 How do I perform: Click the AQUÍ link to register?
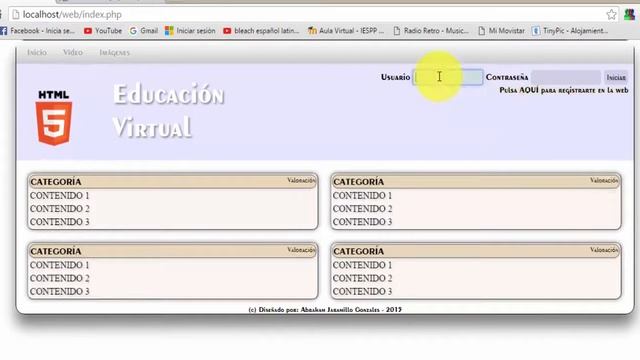point(529,90)
